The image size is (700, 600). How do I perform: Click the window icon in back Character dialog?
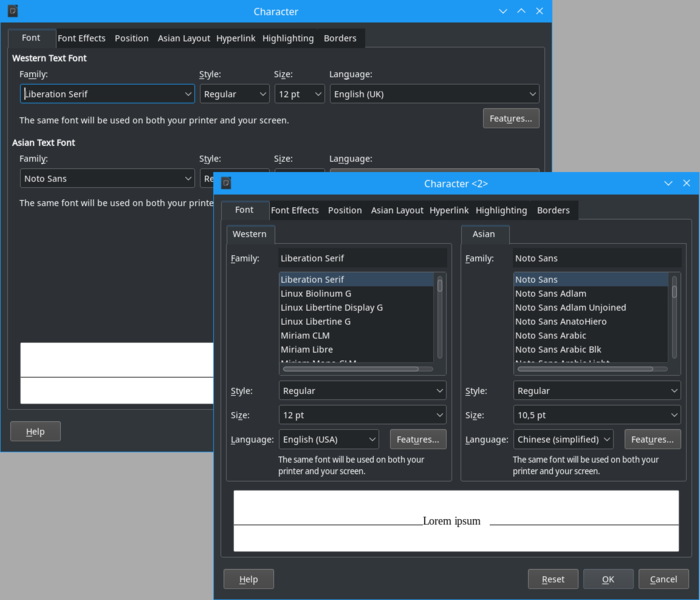(x=12, y=11)
